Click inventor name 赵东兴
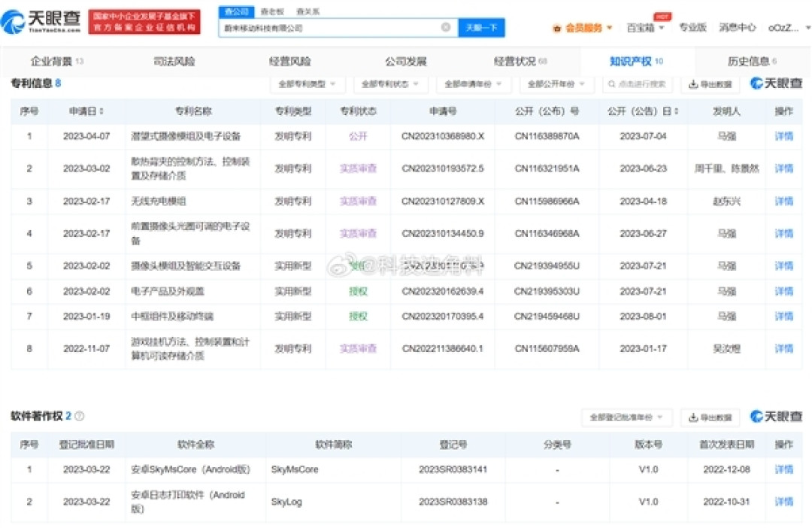 (726, 201)
